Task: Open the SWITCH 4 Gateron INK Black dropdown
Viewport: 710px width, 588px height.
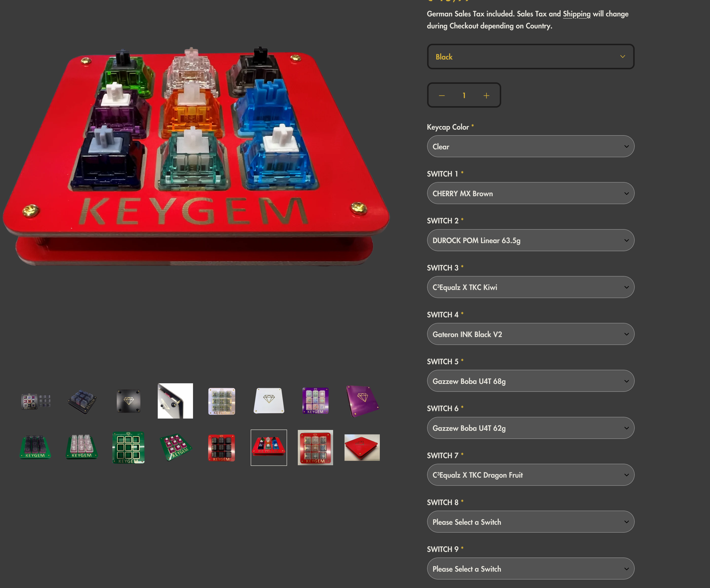Action: [530, 334]
